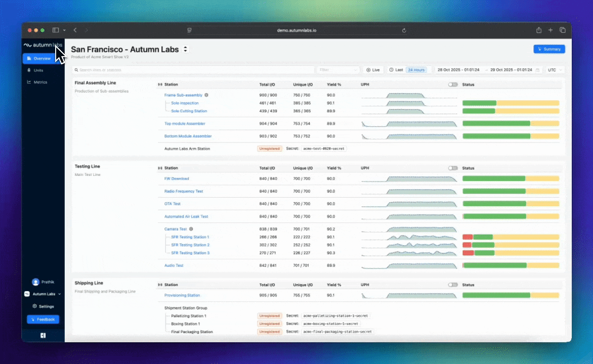
Task: Click the gear icon next to Camera Test
Action: pyautogui.click(x=191, y=229)
